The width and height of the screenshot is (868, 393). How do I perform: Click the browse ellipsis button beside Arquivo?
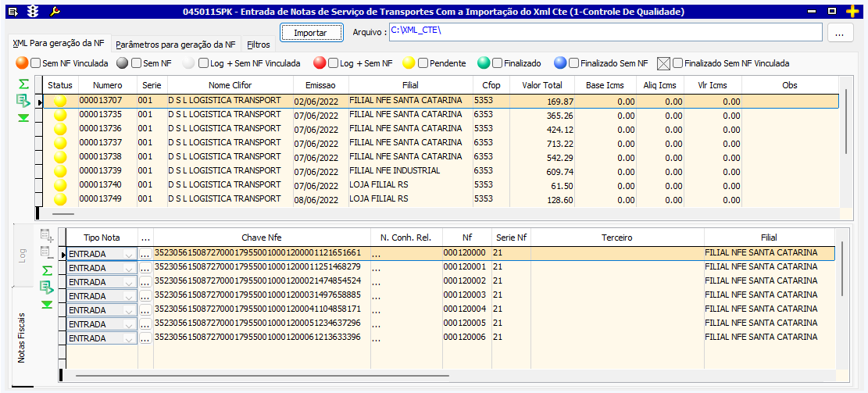coord(839,33)
